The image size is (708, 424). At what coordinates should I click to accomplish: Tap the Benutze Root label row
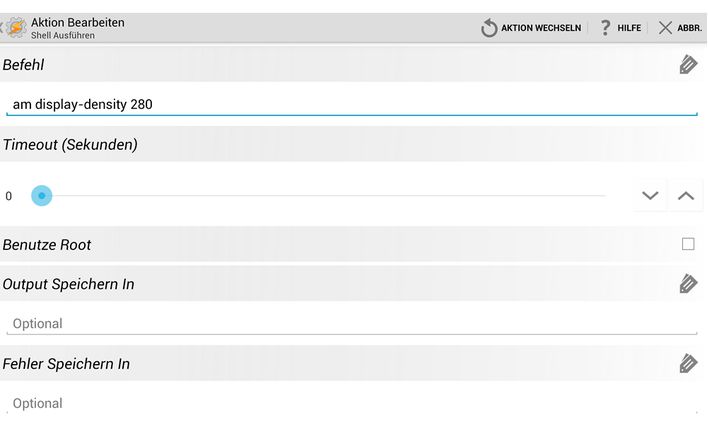coord(353,244)
